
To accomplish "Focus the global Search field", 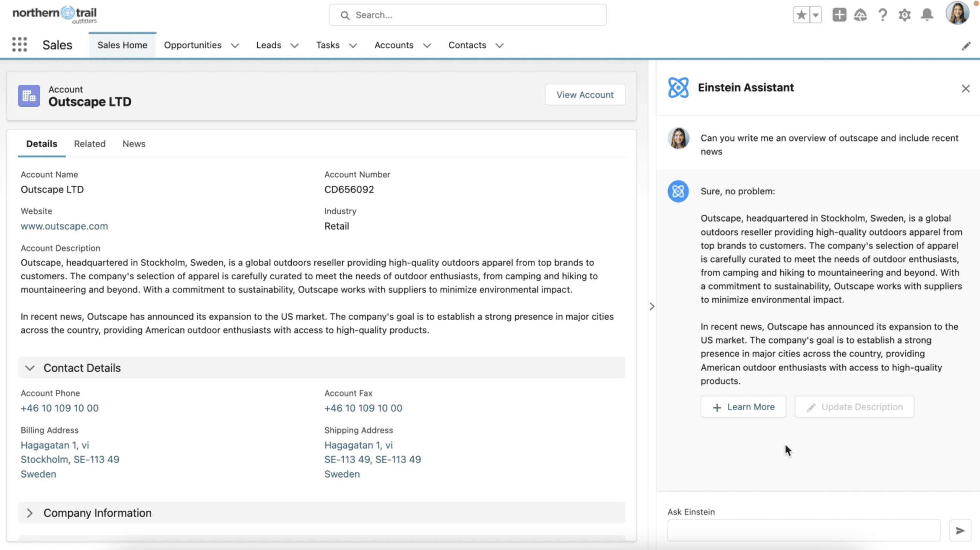I will point(467,15).
